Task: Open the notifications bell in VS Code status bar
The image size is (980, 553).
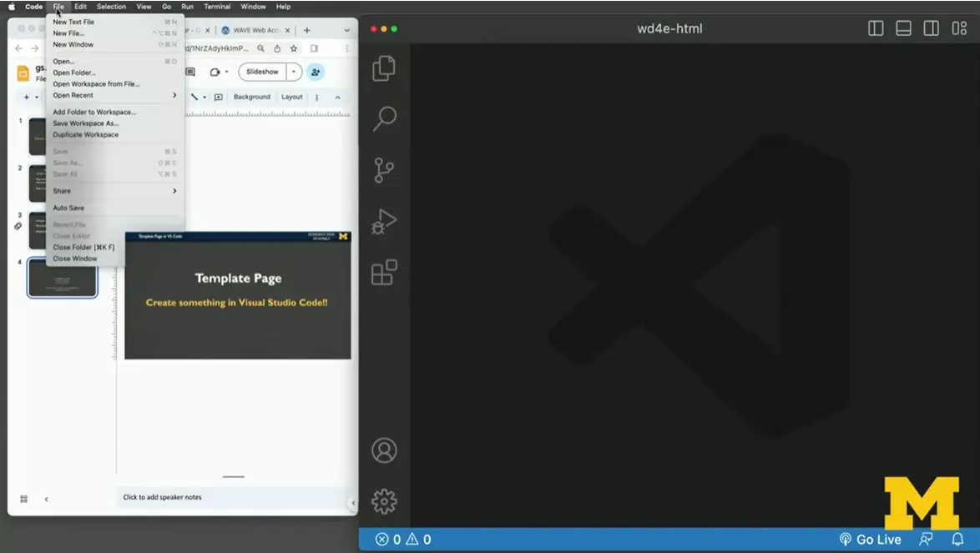Action: click(957, 539)
